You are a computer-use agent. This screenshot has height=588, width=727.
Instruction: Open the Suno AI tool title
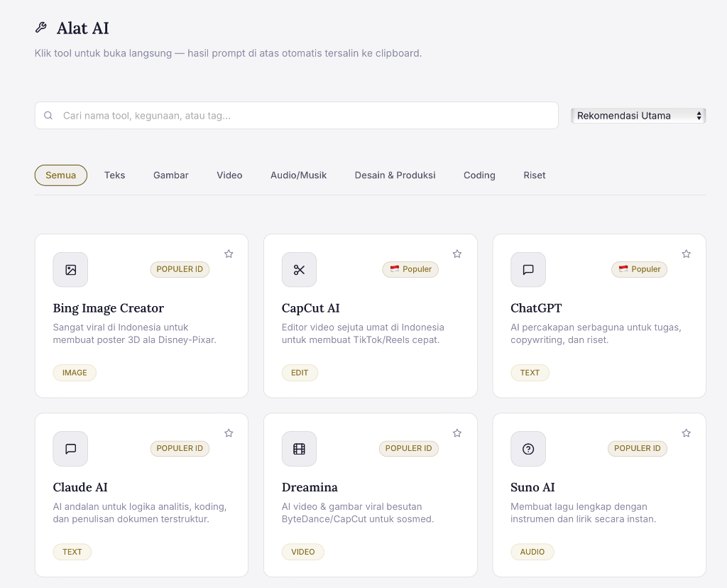(x=532, y=487)
